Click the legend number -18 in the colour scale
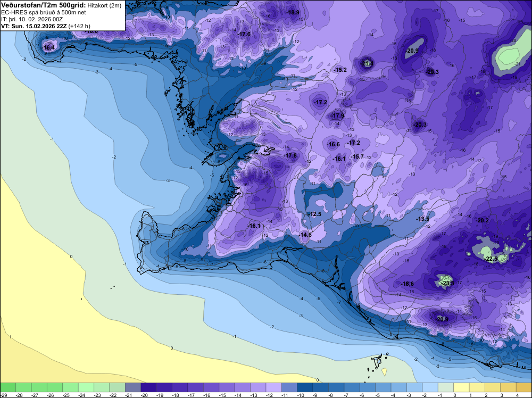Screen dimensions: 532x398 tap(175, 395)
